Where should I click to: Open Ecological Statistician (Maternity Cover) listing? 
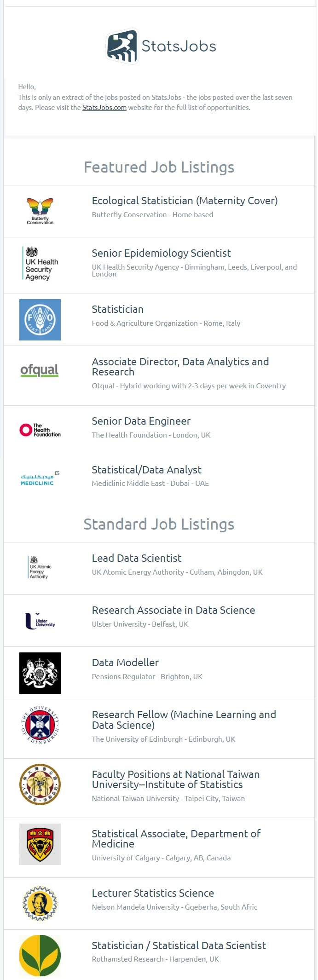point(185,201)
